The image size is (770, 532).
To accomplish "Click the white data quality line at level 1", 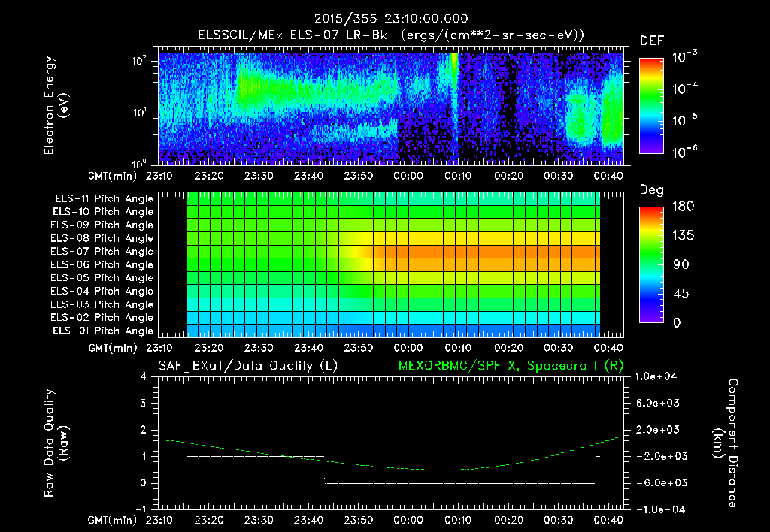I will click(256, 456).
